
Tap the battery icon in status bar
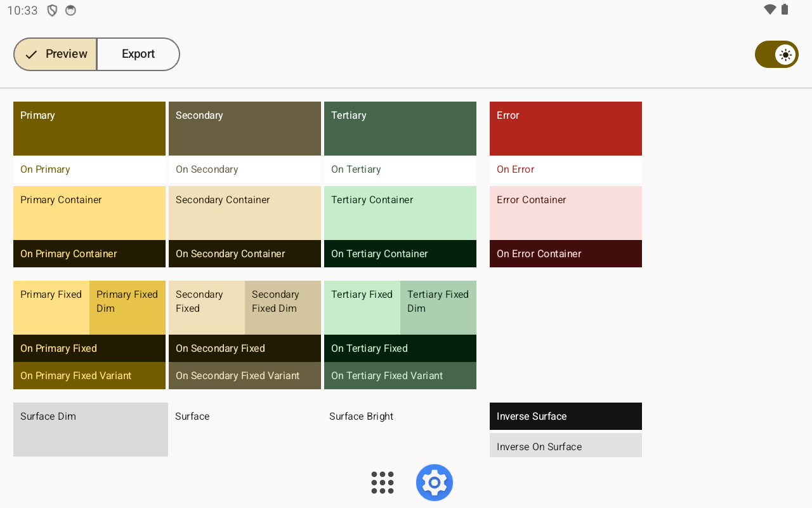(x=785, y=10)
